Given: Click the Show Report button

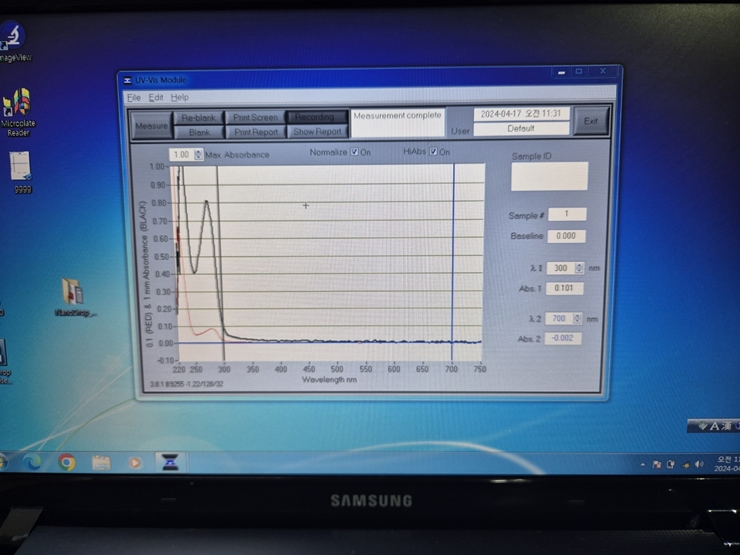Looking at the screenshot, I should pos(317,131).
